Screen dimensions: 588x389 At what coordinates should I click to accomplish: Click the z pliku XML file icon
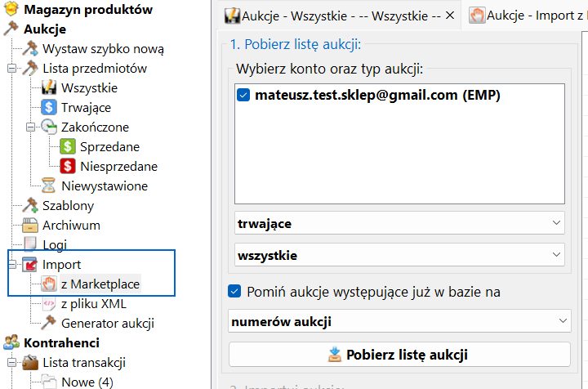(x=49, y=304)
